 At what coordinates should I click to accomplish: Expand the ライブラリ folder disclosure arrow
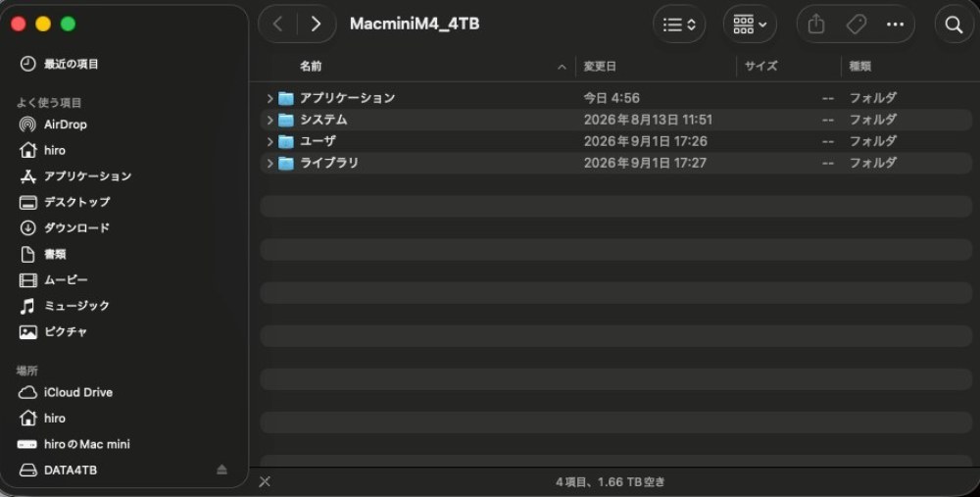click(x=269, y=163)
